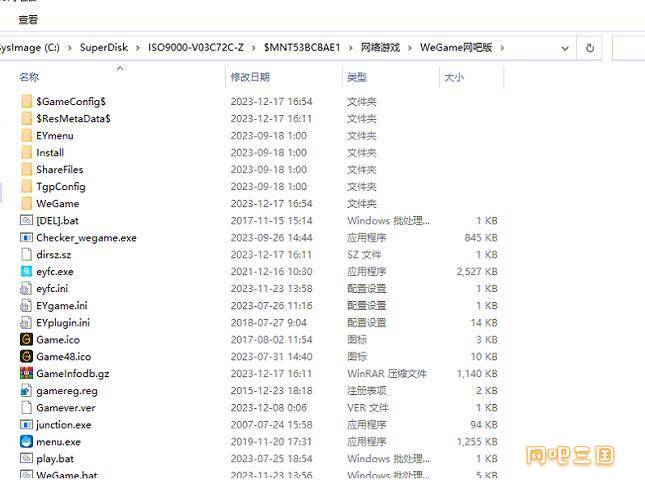Click the size value 845 KB

coord(481,238)
